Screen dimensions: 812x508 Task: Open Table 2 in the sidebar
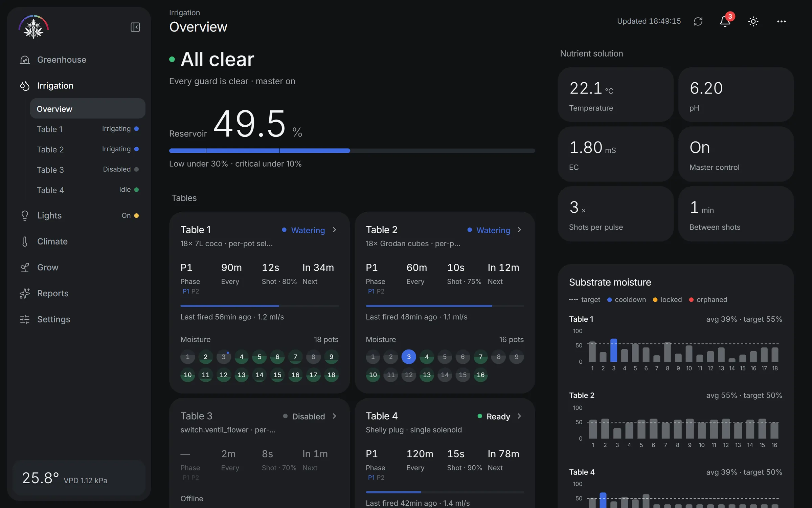point(88,149)
